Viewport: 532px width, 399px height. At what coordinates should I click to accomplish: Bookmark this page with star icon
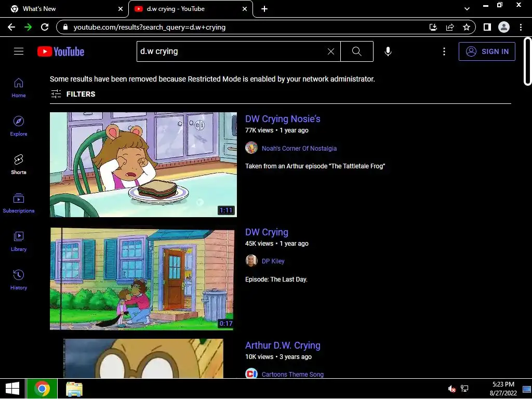click(467, 27)
